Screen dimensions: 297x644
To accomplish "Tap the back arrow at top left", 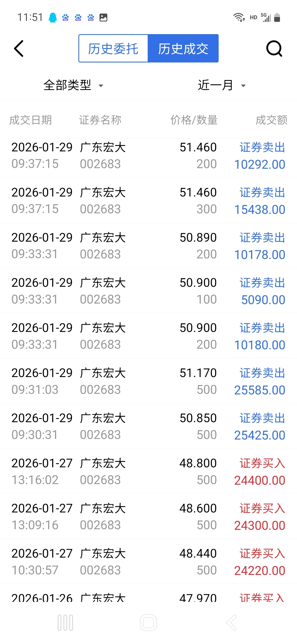I will pyautogui.click(x=19, y=49).
